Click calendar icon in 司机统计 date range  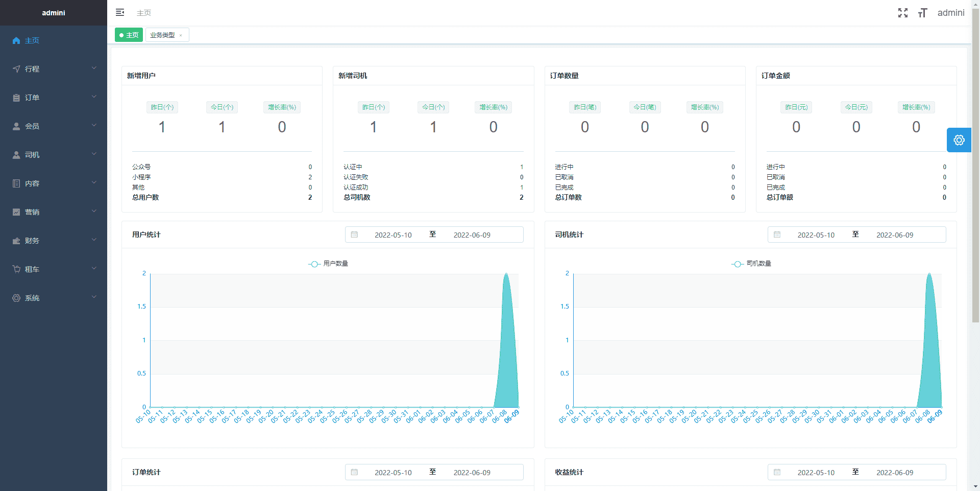(777, 235)
